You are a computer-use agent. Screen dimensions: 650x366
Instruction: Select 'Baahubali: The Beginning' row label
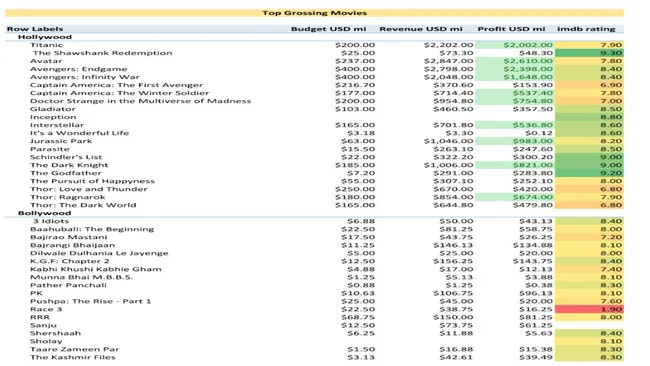coord(92,229)
